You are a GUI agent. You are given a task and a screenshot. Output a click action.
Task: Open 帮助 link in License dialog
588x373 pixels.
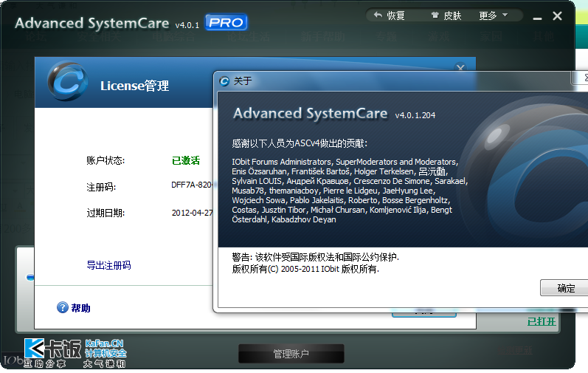tap(80, 308)
